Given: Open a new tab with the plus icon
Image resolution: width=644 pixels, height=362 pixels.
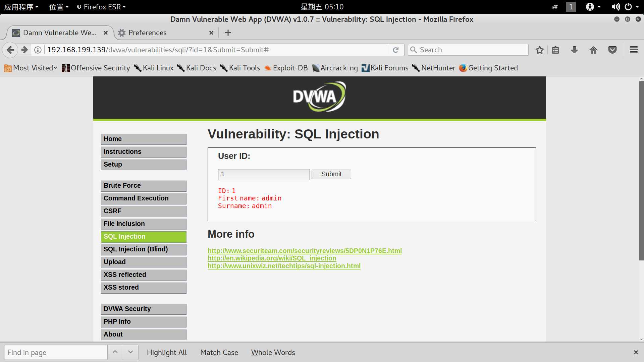Looking at the screenshot, I should pos(228,33).
